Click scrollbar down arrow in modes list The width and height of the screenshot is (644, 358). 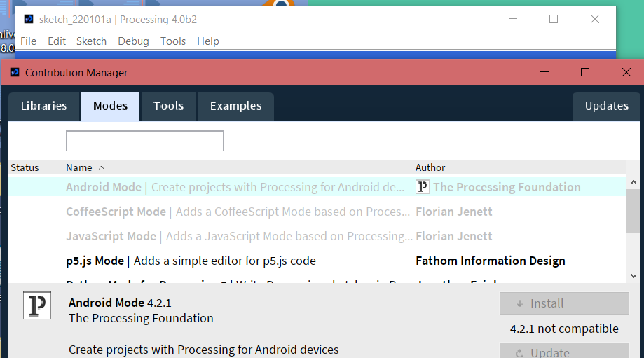point(633,275)
